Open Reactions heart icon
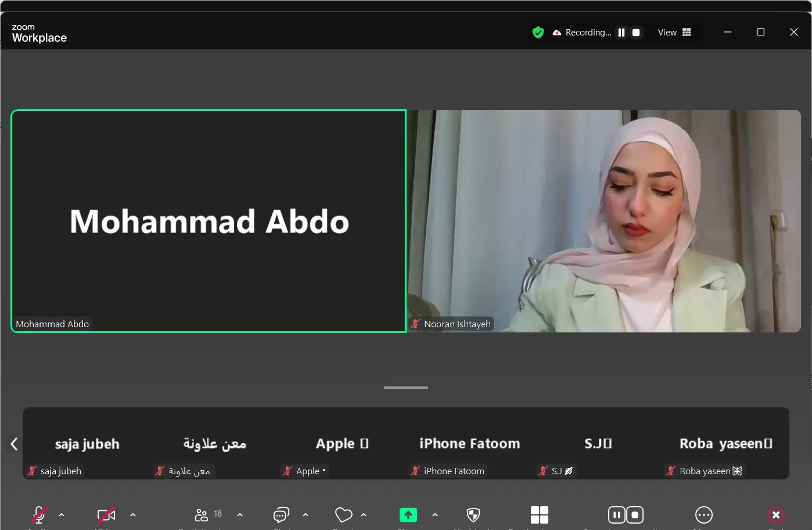Screen dimensions: 812x530 344,515
